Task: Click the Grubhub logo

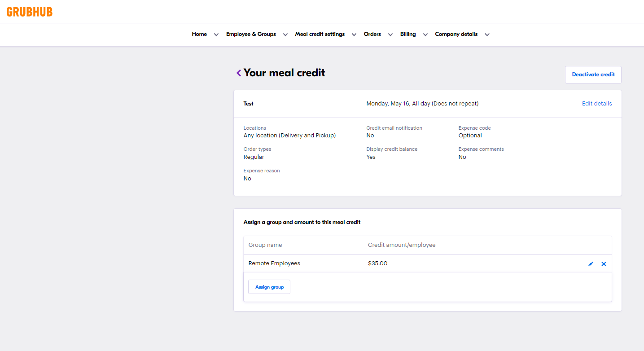Action: coord(30,12)
